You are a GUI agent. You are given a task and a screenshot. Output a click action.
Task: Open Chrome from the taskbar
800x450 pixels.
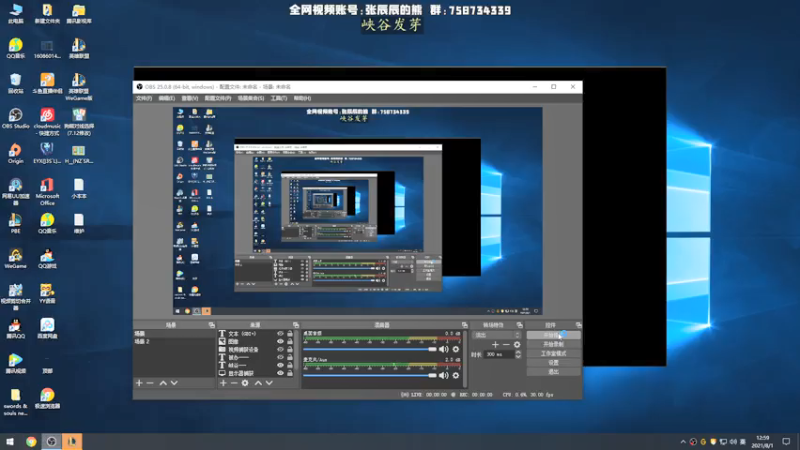tap(31, 441)
